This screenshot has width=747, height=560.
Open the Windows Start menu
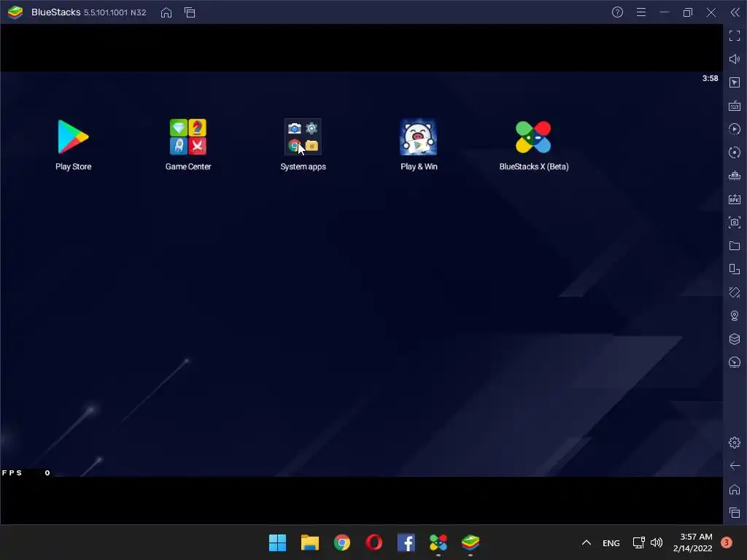click(x=277, y=542)
